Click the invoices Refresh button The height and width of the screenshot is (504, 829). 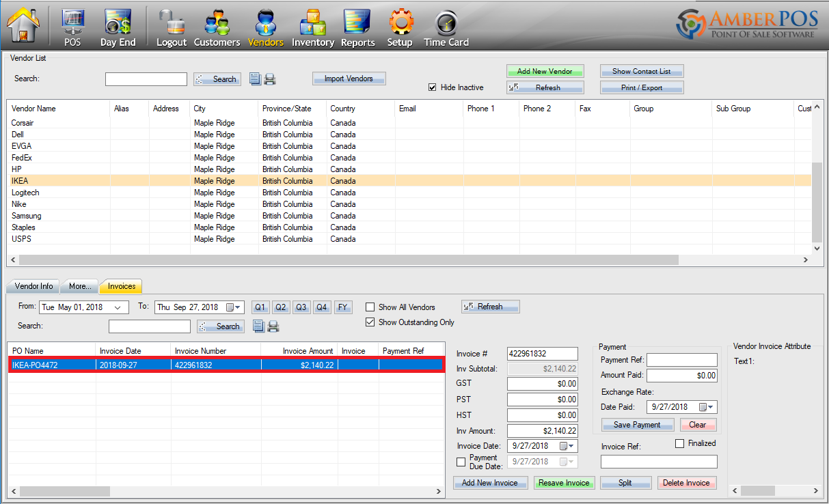pos(491,307)
